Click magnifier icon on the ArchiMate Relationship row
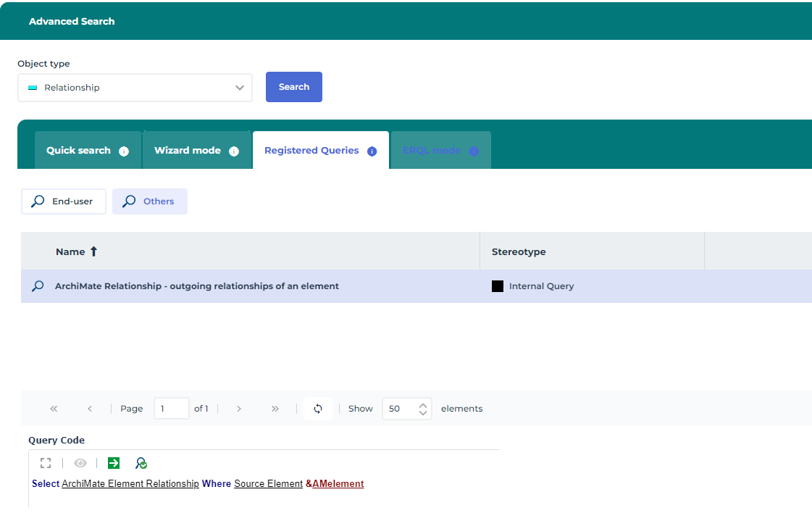Image resolution: width=812 pixels, height=521 pixels. point(38,286)
